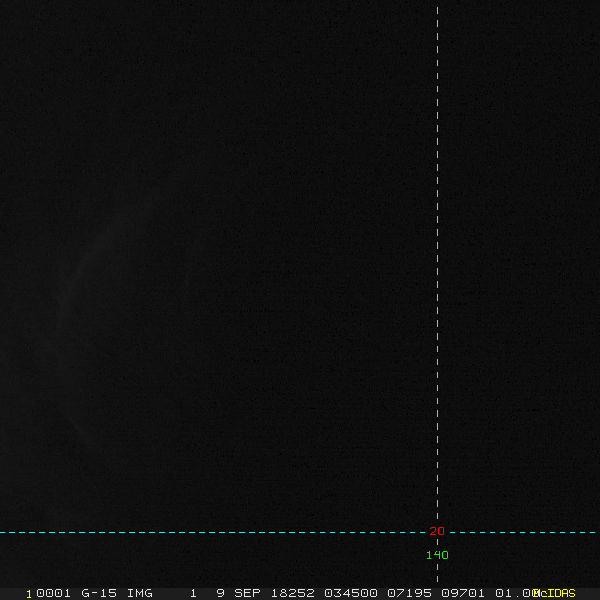Select the 07195 line coordinate value
This screenshot has height=600, width=600.
(x=409, y=593)
